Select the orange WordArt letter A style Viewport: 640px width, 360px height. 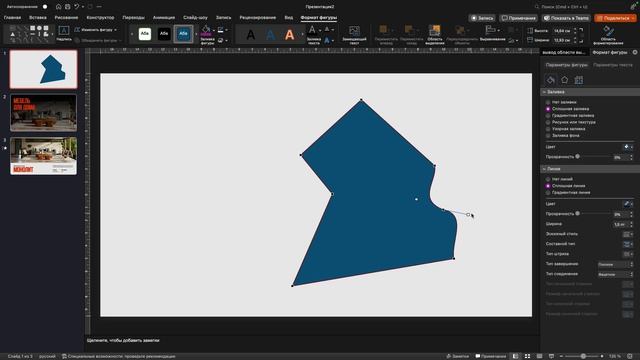tap(289, 35)
